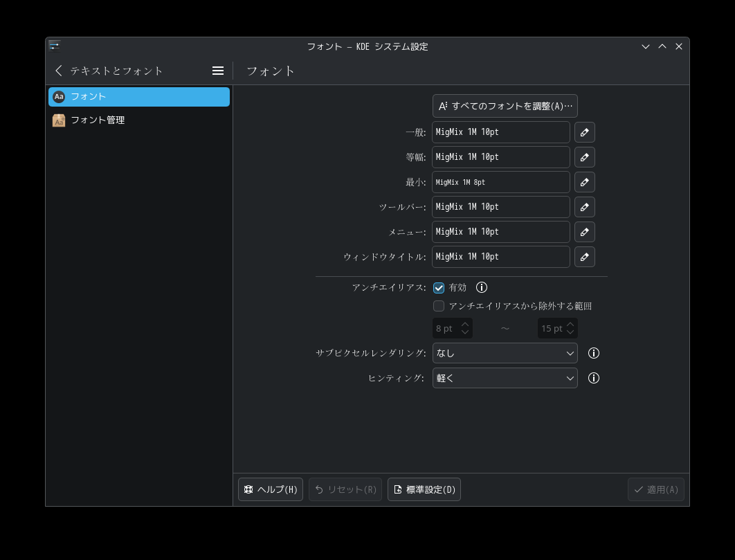Click the system settings icon in the title bar
The width and height of the screenshot is (735, 560).
tap(55, 46)
